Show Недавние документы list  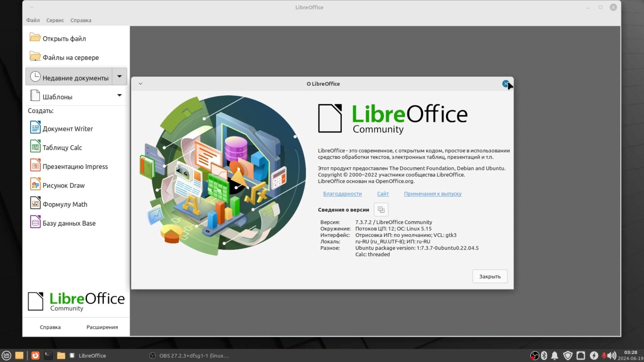click(69, 77)
